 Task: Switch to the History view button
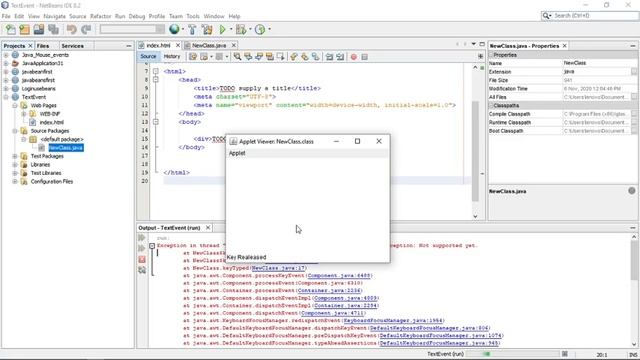tap(172, 56)
